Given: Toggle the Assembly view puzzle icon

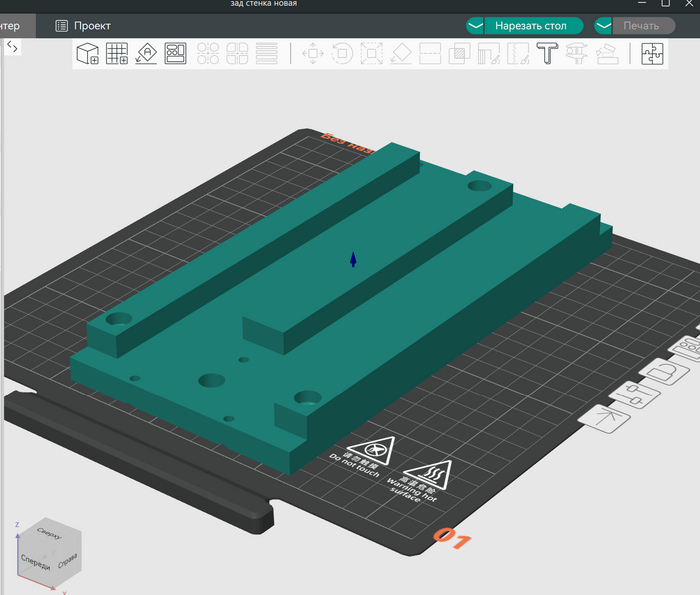Looking at the screenshot, I should tap(652, 54).
